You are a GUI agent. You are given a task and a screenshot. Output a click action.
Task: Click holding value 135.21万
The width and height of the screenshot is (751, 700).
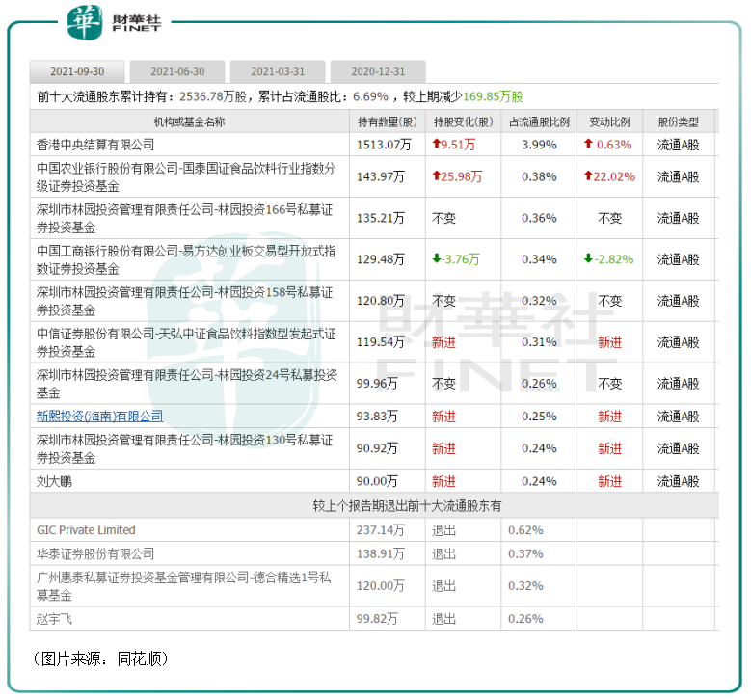pyautogui.click(x=380, y=219)
